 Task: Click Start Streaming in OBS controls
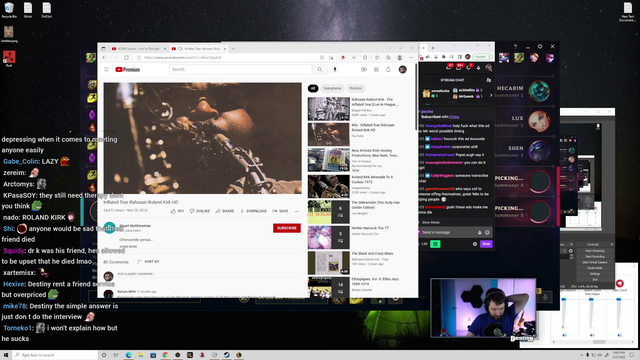pyautogui.click(x=595, y=251)
